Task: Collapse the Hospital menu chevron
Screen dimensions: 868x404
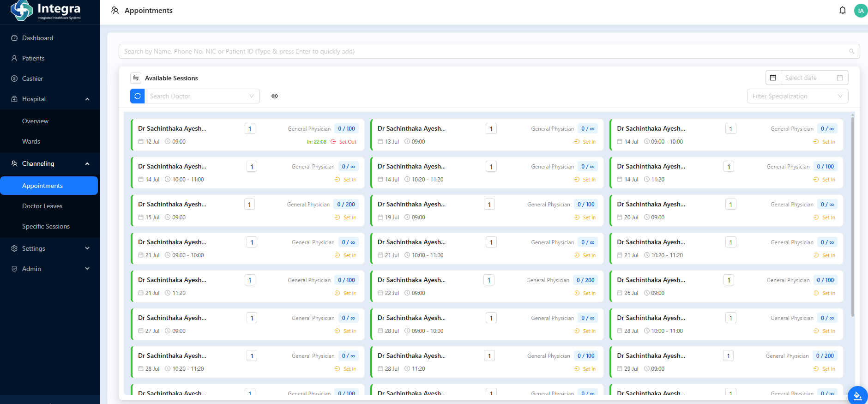Action: (87, 99)
